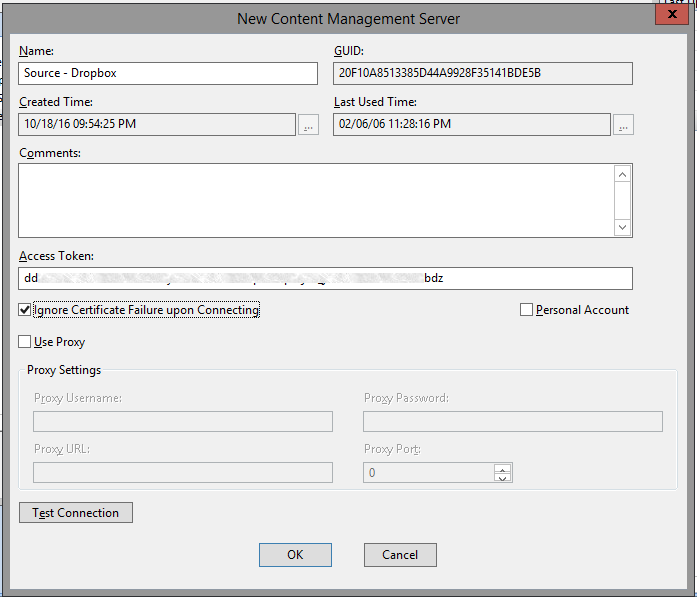Screen dimensions: 697x597
Task: Confirm the dialog with OK
Action: (295, 555)
